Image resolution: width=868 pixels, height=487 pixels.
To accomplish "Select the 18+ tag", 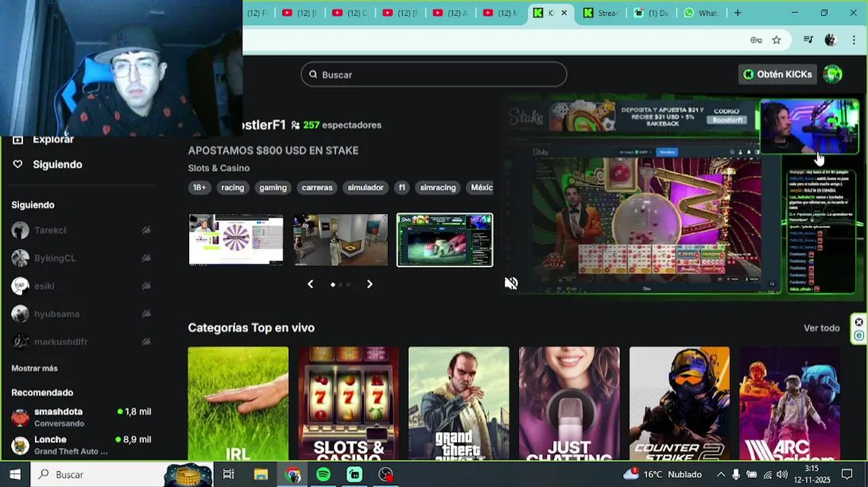I will coord(199,187).
